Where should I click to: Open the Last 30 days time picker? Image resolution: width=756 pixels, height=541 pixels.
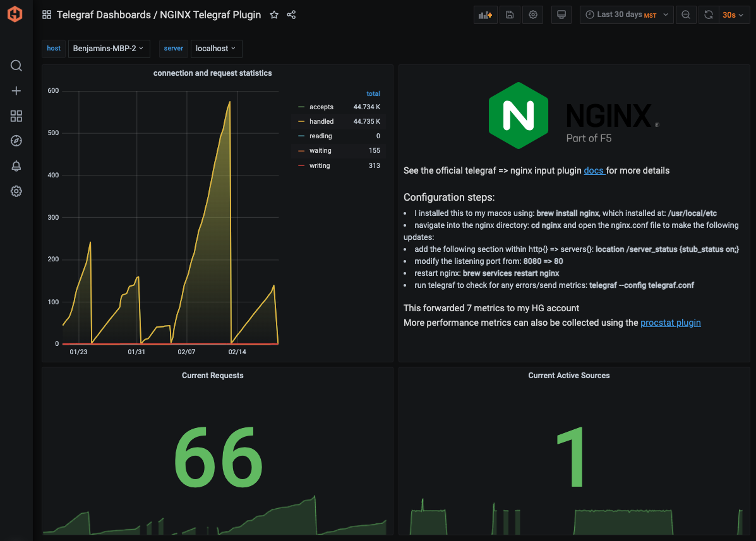627,15
